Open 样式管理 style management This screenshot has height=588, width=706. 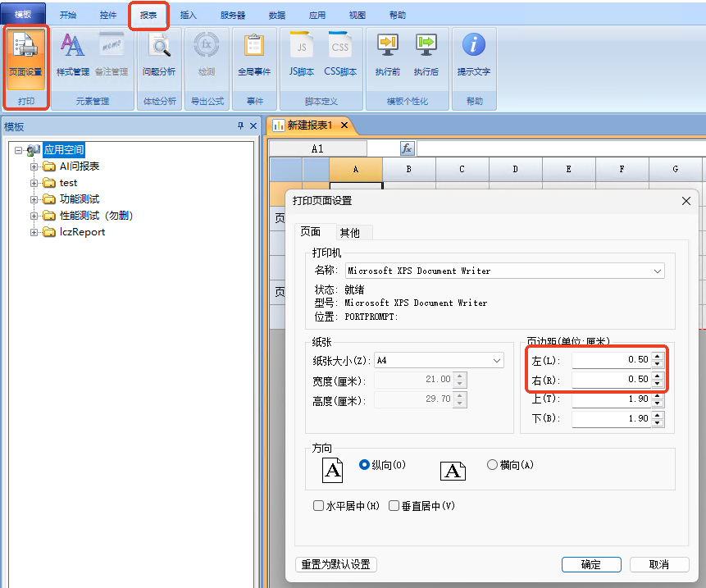pos(72,56)
